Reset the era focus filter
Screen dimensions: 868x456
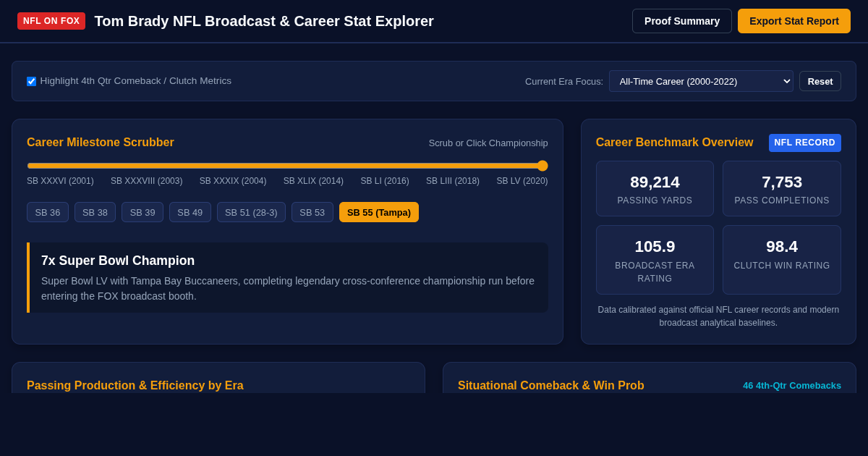coord(820,81)
